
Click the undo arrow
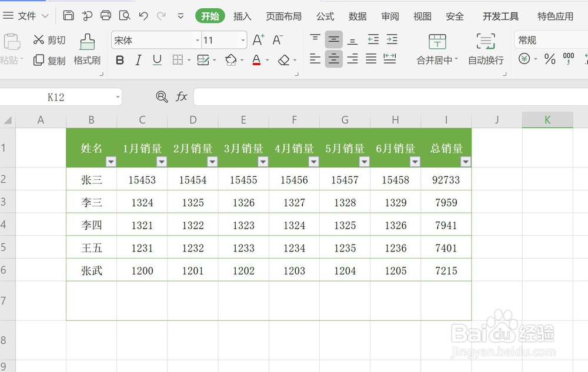143,16
